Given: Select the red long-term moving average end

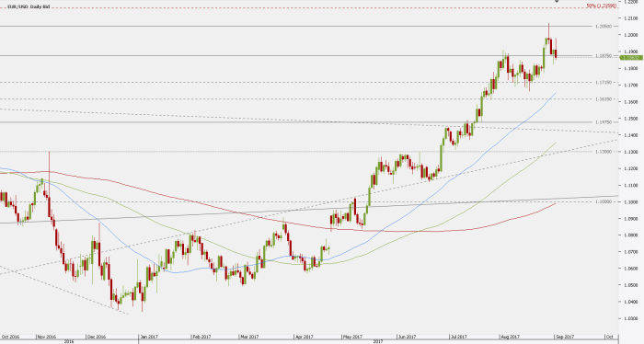Looking at the screenshot, I should pos(556,203).
